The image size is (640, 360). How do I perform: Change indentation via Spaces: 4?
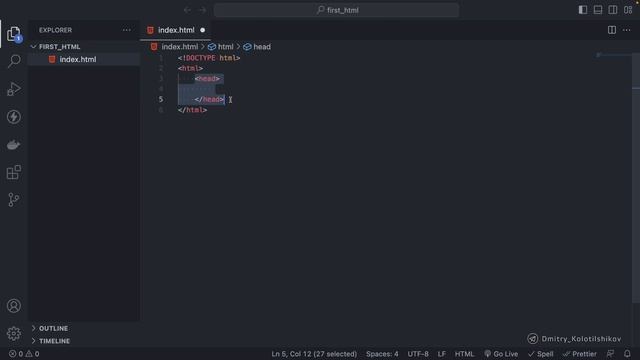[382, 354]
